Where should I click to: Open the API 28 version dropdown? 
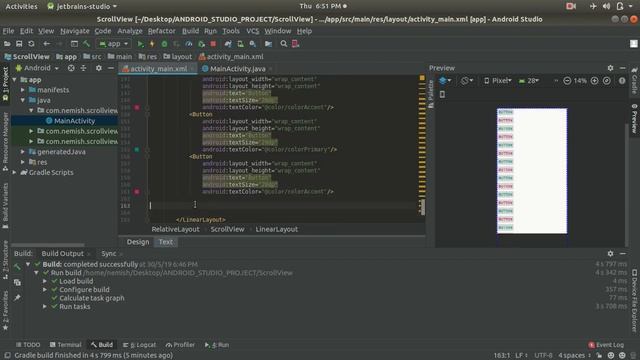click(529, 81)
